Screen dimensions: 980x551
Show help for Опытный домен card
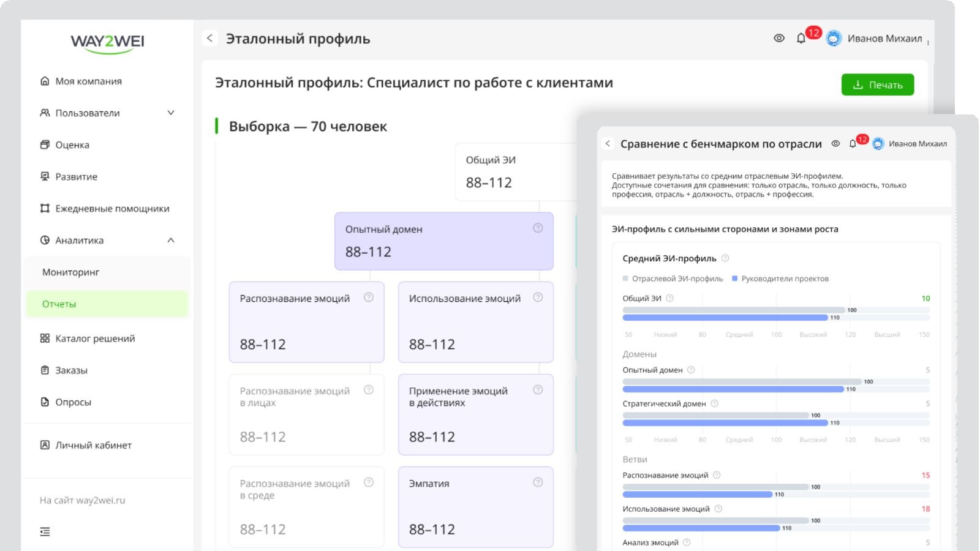pyautogui.click(x=538, y=228)
